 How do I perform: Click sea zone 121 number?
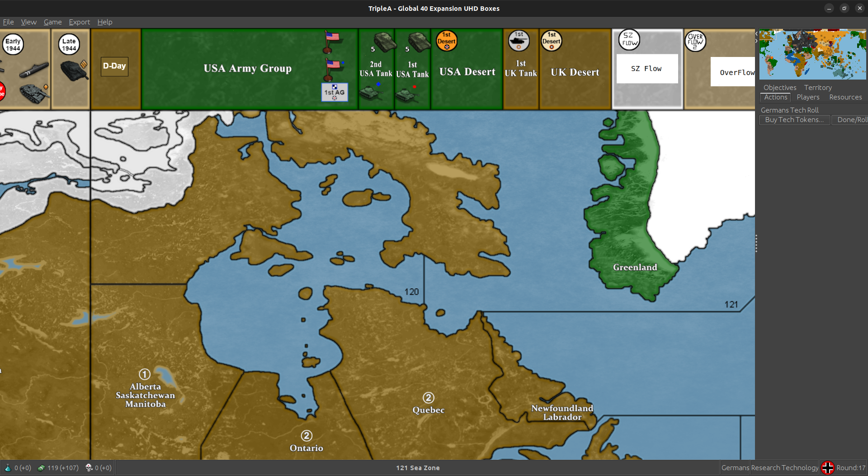(x=731, y=305)
